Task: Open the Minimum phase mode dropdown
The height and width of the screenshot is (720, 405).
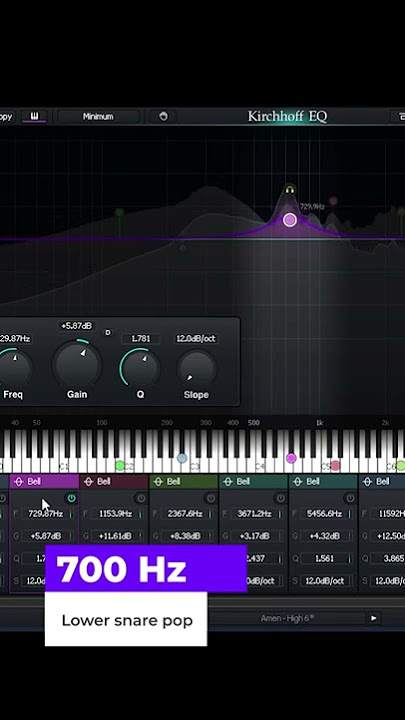Action: point(98,117)
